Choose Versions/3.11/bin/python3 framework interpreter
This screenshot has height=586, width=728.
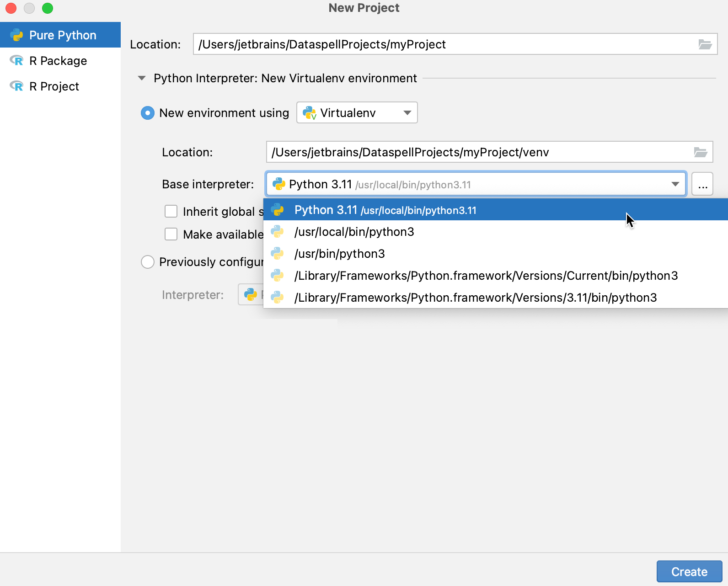click(496, 298)
